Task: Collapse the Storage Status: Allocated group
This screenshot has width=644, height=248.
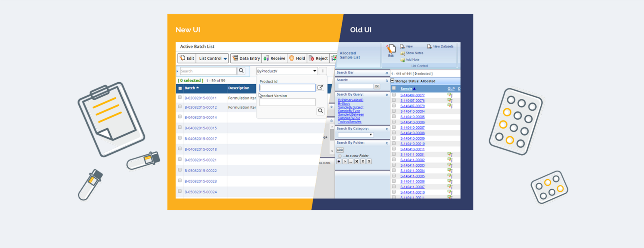Action: click(392, 81)
